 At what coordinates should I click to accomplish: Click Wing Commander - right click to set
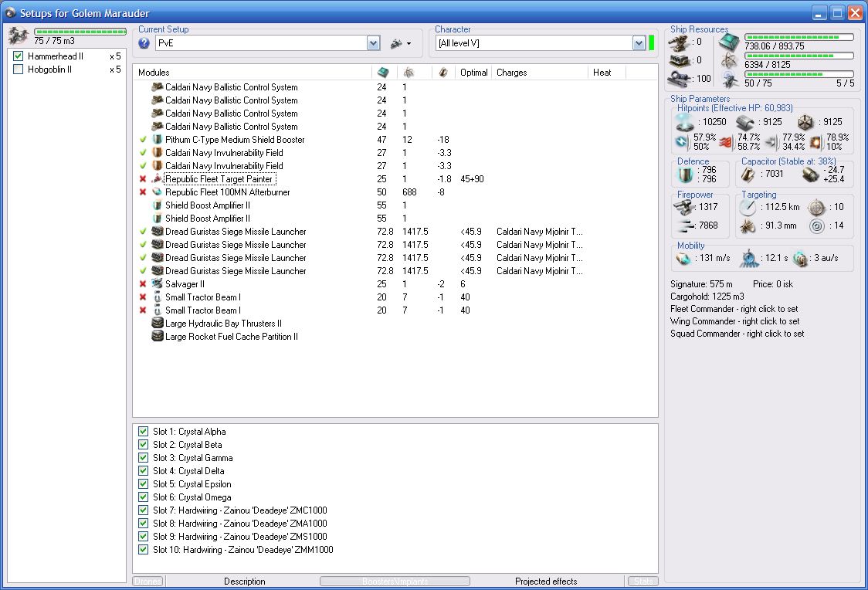pos(734,321)
